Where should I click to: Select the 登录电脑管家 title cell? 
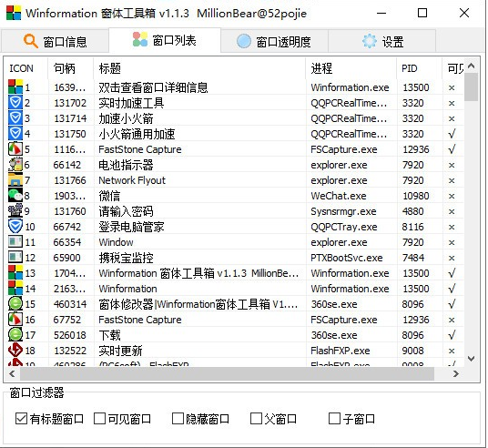pyautogui.click(x=131, y=227)
